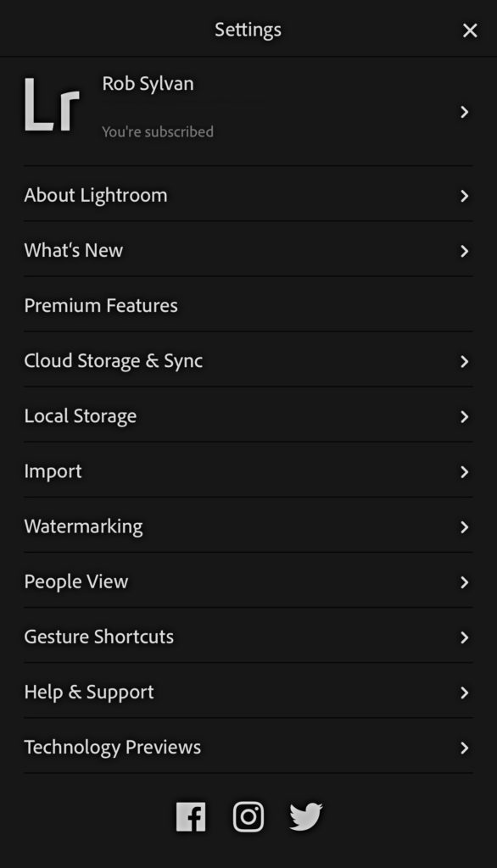This screenshot has height=868, width=497.
Task: Open the Facebook social icon
Action: click(191, 816)
